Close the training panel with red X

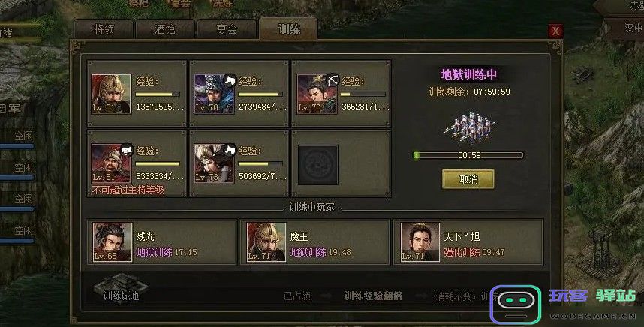click(x=555, y=31)
